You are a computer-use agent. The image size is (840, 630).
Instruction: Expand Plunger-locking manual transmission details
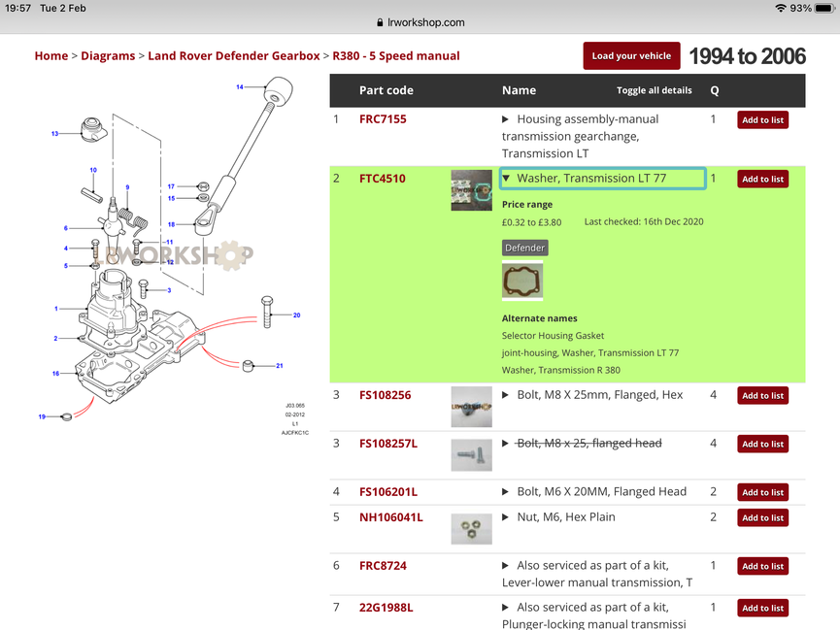coord(505,608)
